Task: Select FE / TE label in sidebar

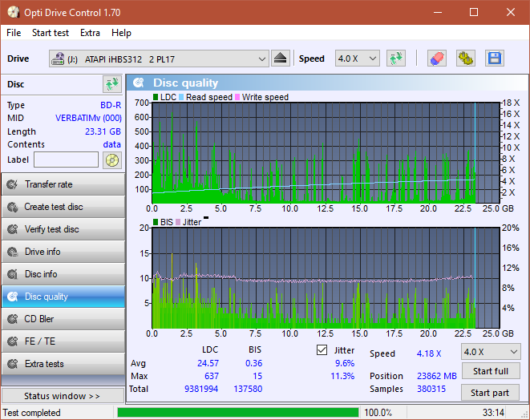Action: (40, 341)
